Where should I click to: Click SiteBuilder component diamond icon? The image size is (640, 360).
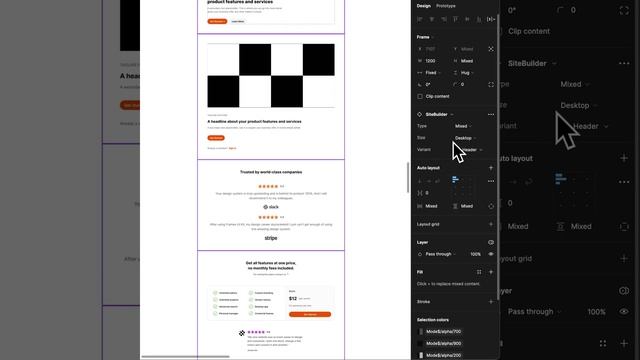point(420,114)
